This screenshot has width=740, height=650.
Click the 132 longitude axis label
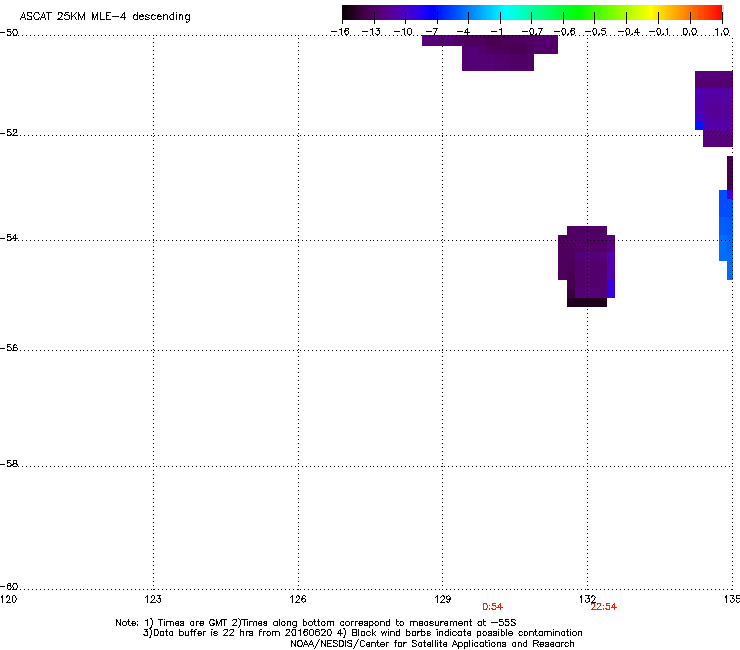[x=587, y=599]
